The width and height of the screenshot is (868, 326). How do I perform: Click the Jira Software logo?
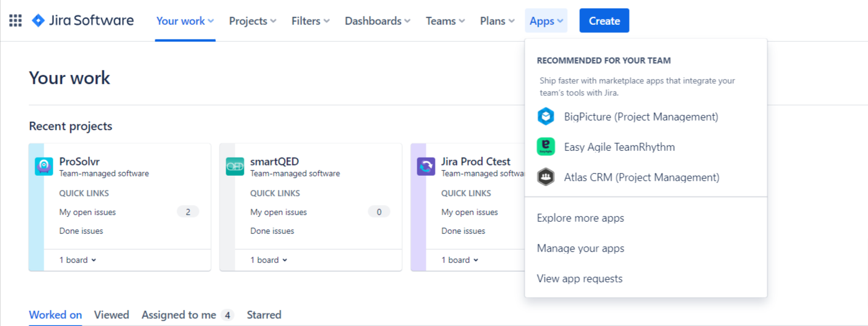tap(82, 21)
